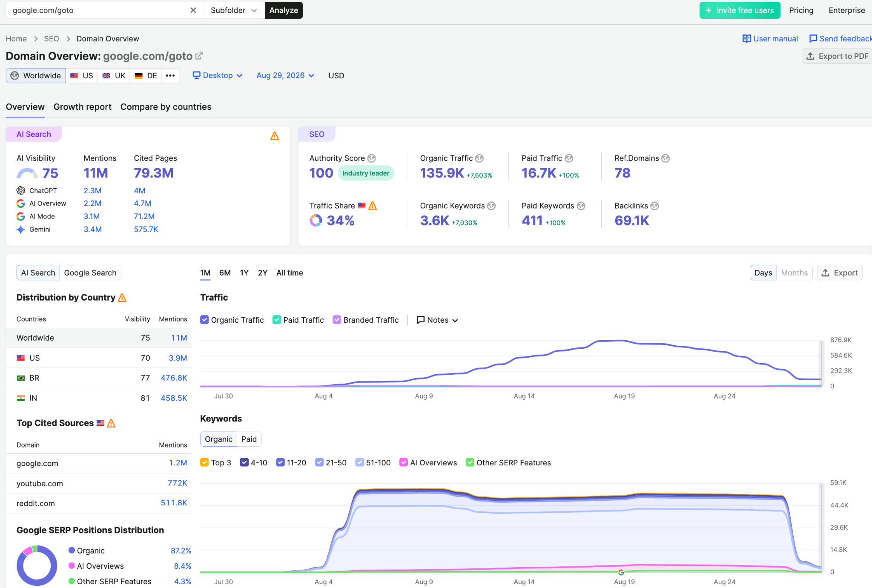872x588 pixels.
Task: Expand the Desktop device dropdown
Action: [x=218, y=76]
